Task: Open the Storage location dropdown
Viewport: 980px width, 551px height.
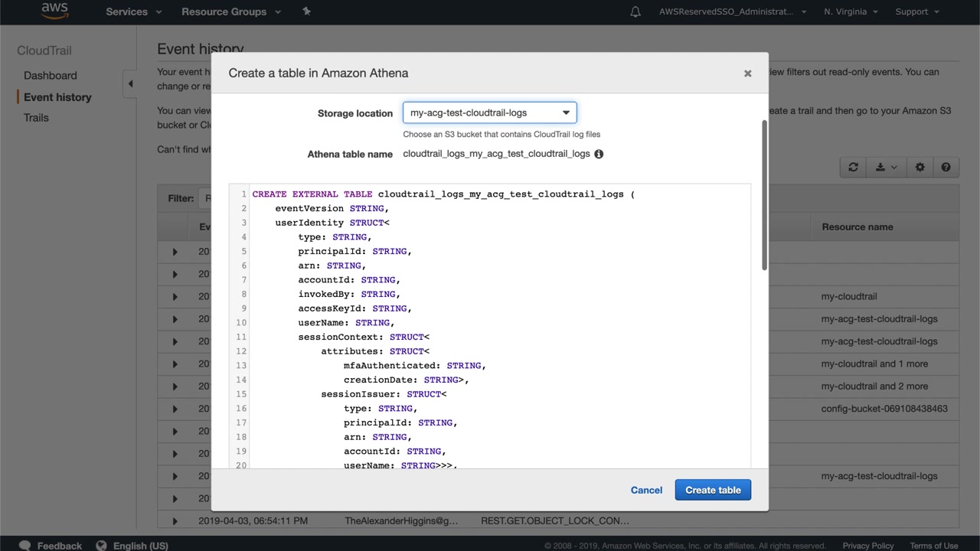Action: coord(489,112)
